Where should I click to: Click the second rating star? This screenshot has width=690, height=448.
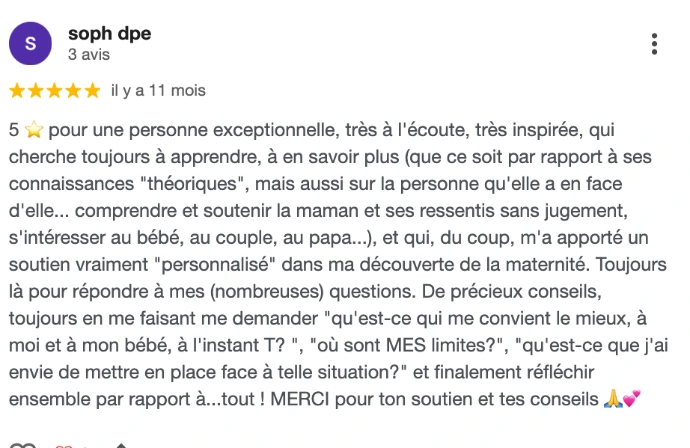tap(36, 91)
